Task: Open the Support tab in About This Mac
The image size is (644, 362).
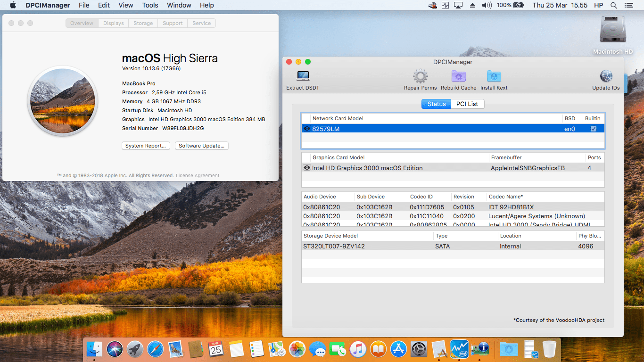Action: click(x=173, y=23)
